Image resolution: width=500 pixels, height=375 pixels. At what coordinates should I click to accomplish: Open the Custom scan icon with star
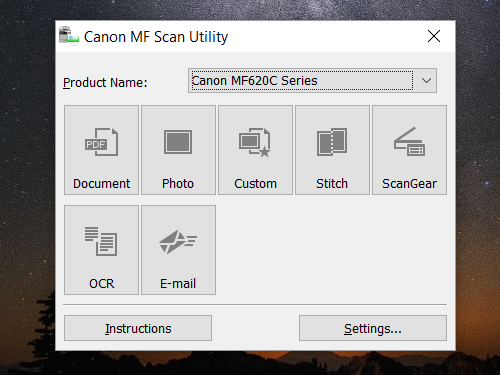point(255,142)
